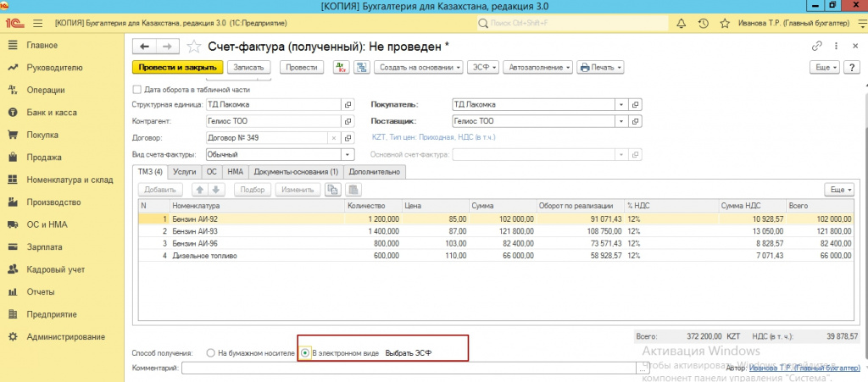The image size is (868, 382).
Task: Expand Вид счета-фактуры dropdown arrow
Action: tap(348, 155)
